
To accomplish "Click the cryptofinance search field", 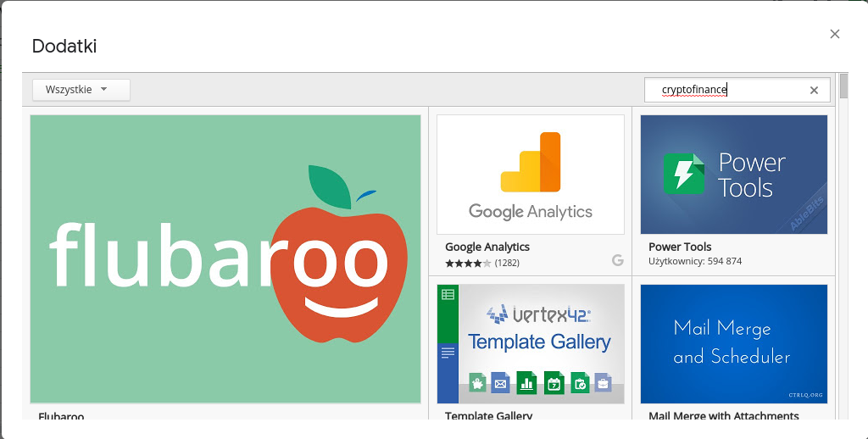I will click(x=737, y=90).
